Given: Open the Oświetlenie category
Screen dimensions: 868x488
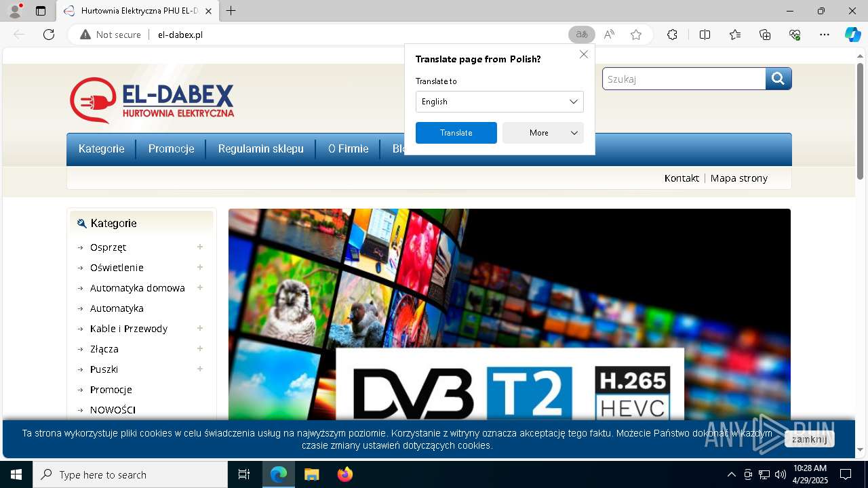Looking at the screenshot, I should tap(117, 268).
